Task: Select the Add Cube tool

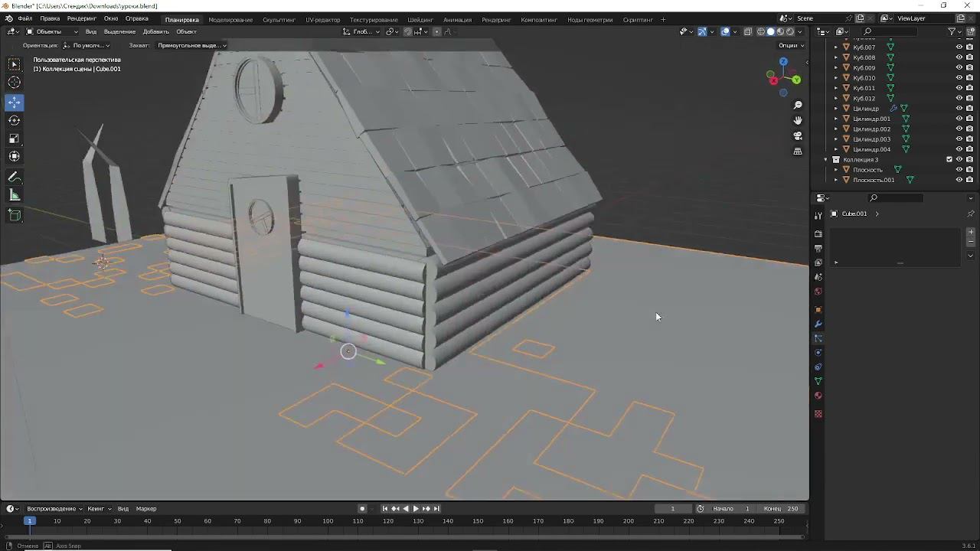Action: [x=15, y=215]
